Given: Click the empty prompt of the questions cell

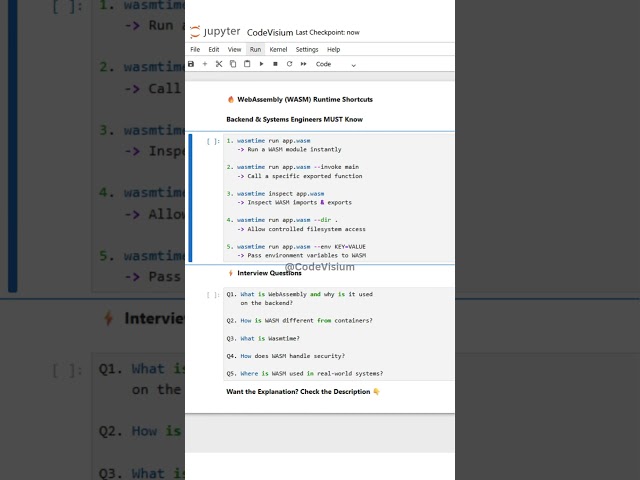Looking at the screenshot, I should 213,295.
